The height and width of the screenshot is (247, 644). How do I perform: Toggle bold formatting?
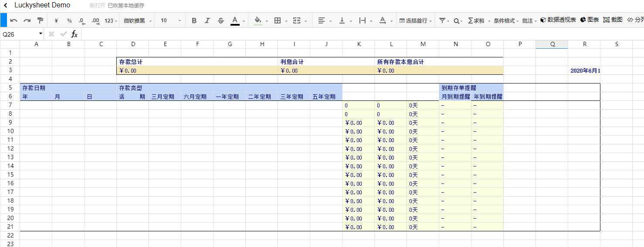pyautogui.click(x=194, y=20)
